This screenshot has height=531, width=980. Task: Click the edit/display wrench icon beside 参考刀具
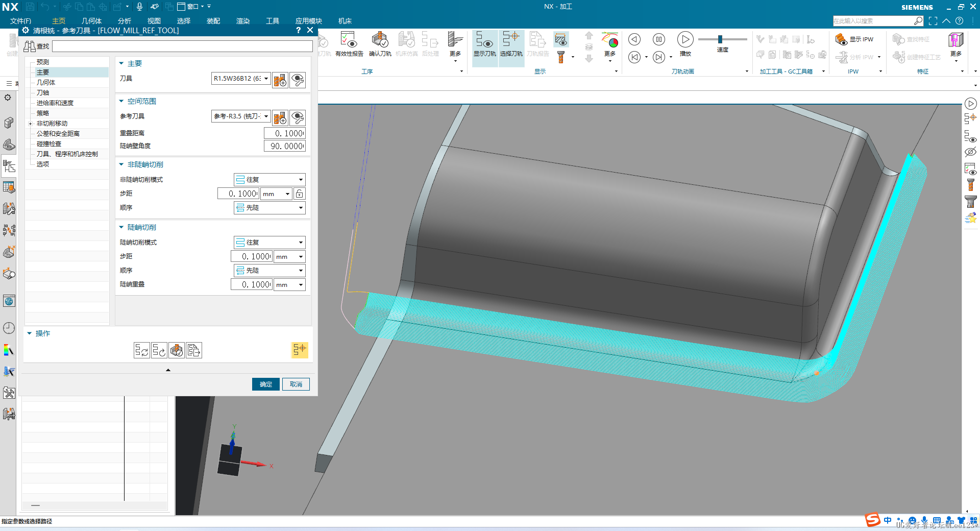(298, 117)
